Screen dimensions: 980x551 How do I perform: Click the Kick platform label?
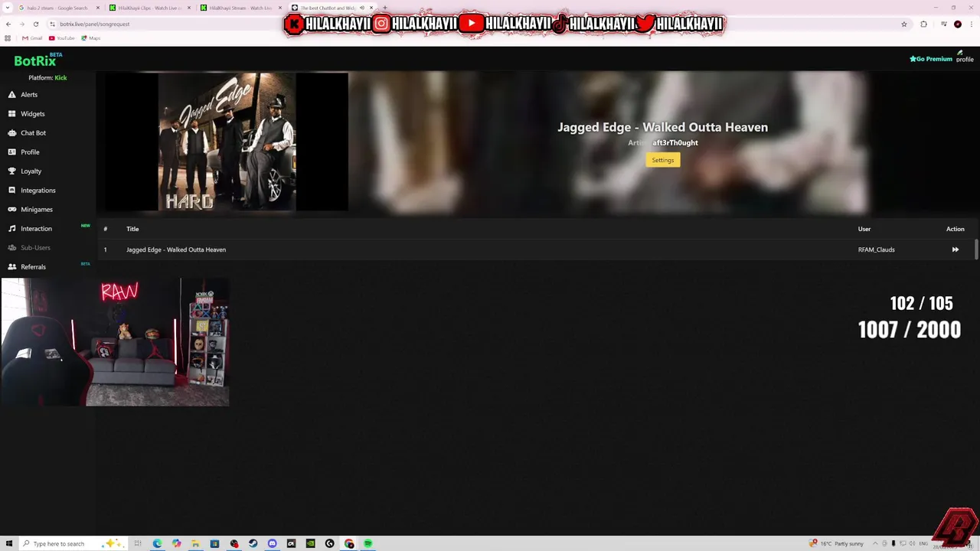[60, 77]
